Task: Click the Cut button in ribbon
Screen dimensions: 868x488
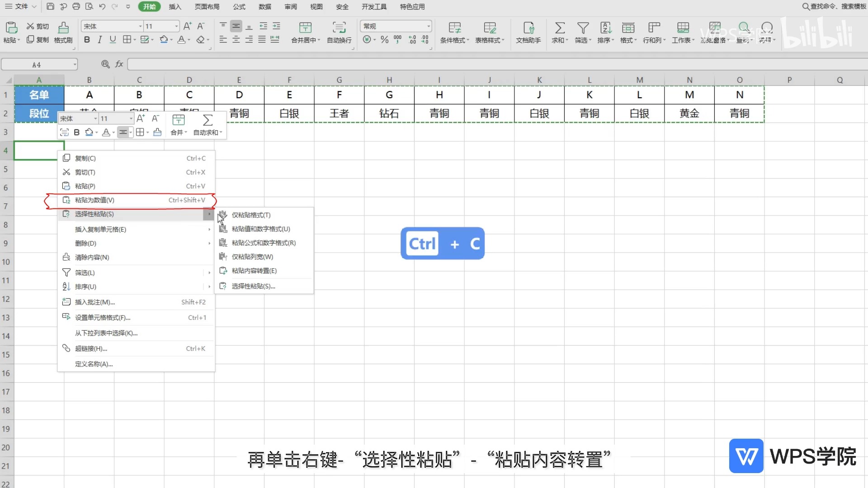Action: (38, 26)
